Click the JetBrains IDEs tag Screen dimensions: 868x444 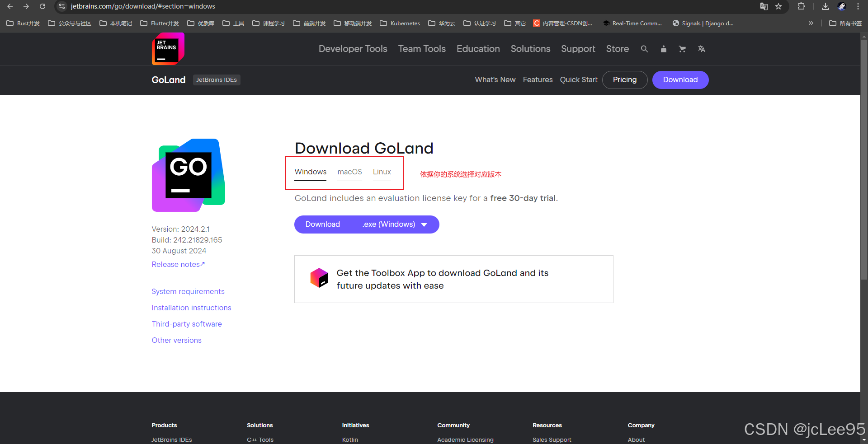[217, 80]
